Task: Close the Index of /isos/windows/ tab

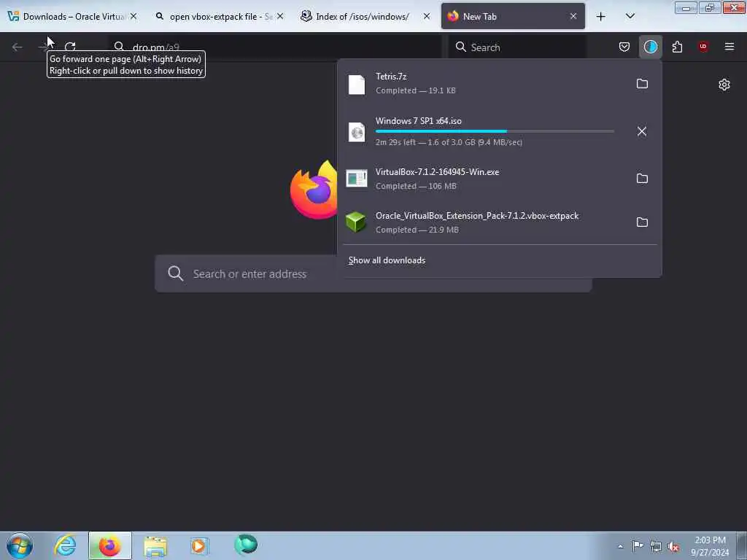Action: (x=426, y=16)
